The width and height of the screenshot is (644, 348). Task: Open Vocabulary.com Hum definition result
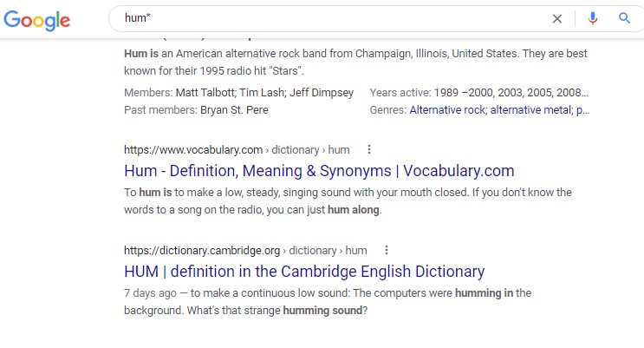pyautogui.click(x=319, y=170)
